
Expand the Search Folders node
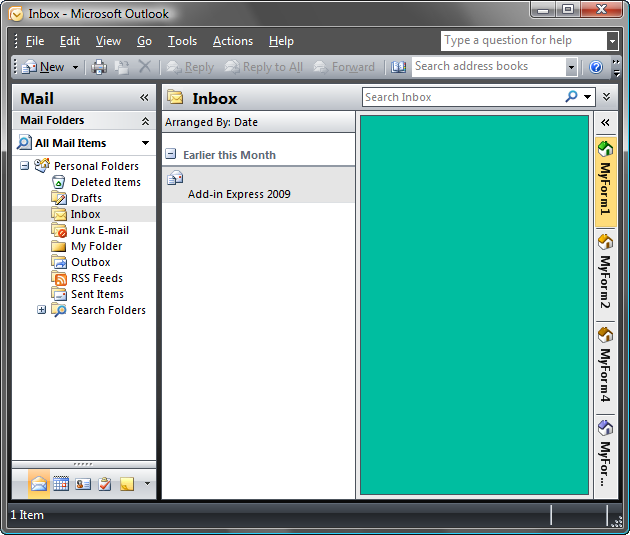(x=41, y=310)
